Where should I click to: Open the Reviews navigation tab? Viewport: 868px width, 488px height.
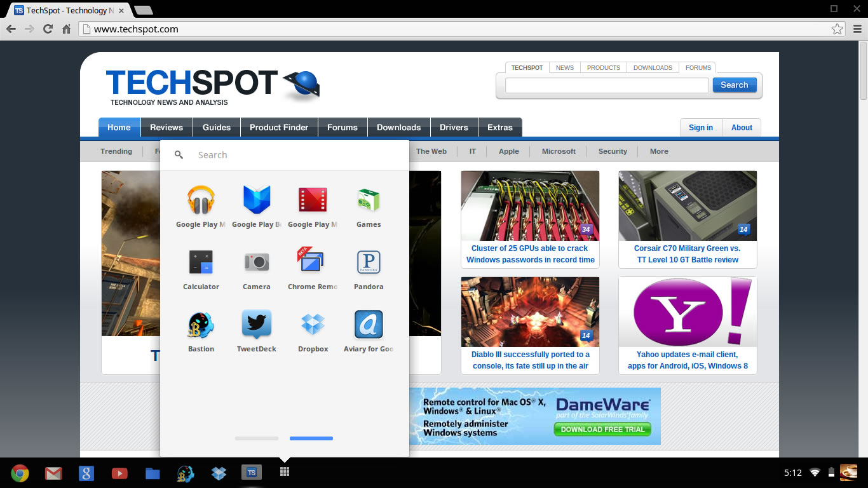click(166, 127)
